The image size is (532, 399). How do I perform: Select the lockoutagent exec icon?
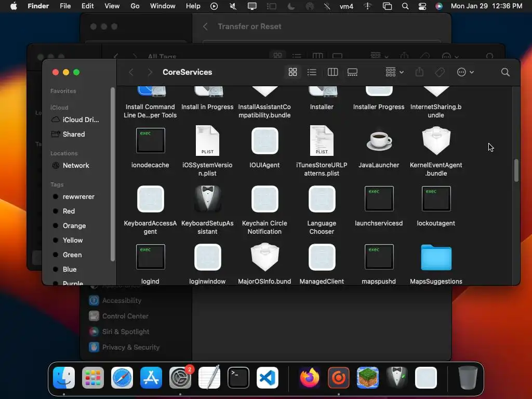(436, 199)
